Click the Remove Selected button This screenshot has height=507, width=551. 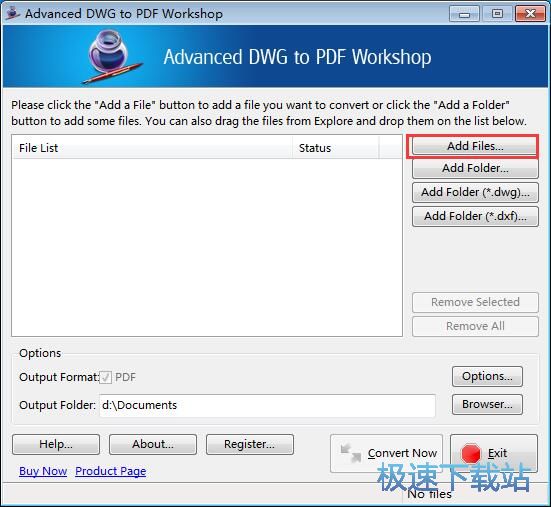coord(475,302)
